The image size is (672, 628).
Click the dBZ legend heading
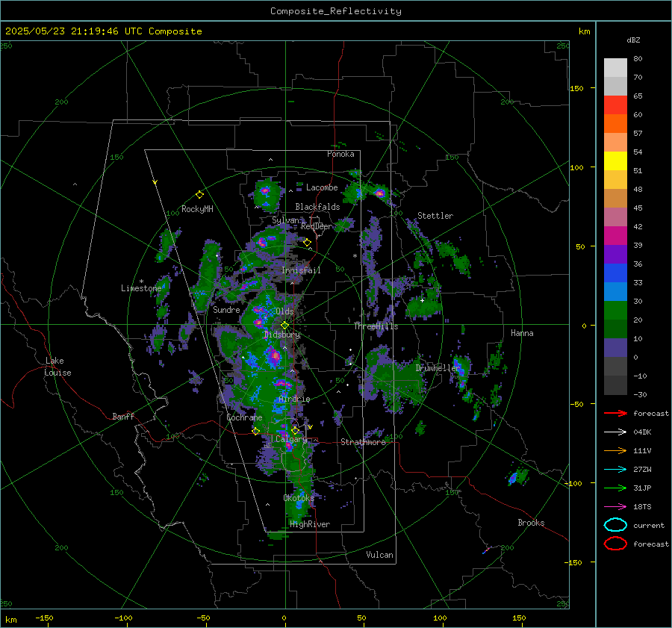pyautogui.click(x=633, y=40)
